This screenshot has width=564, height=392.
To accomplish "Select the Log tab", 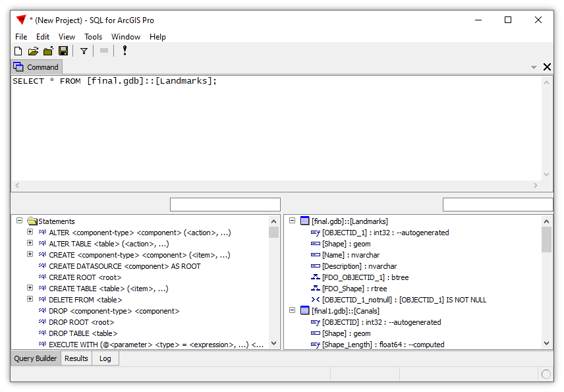I will pyautogui.click(x=105, y=358).
